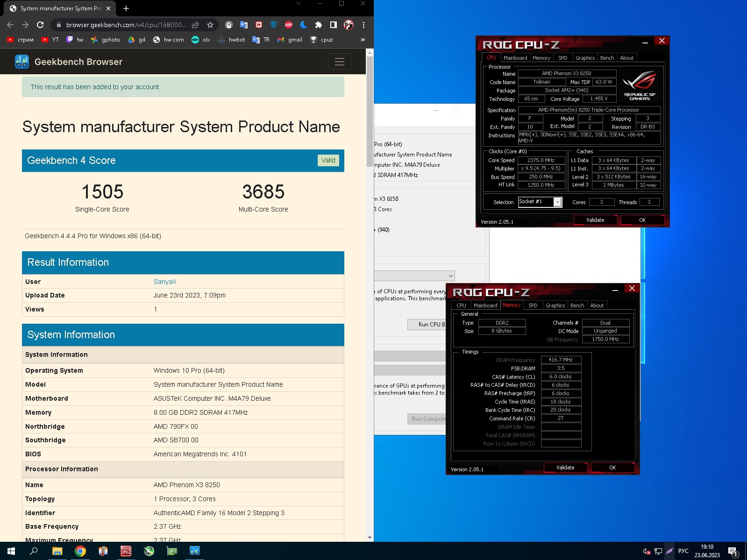Open the Windows Start menu
Screen dimensions: 747x560
(11, 551)
